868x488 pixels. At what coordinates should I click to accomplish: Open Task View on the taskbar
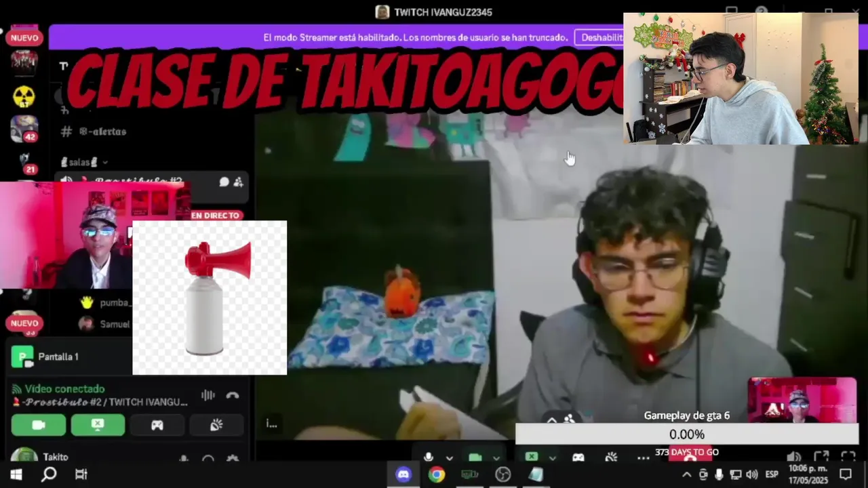pyautogui.click(x=81, y=474)
